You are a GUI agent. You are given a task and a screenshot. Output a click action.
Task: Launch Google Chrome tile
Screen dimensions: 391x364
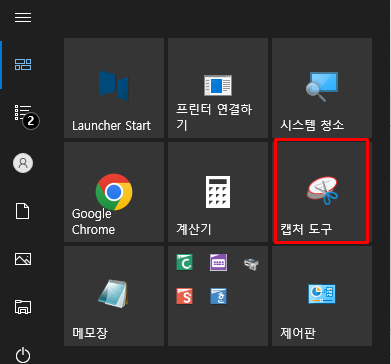[114, 192]
